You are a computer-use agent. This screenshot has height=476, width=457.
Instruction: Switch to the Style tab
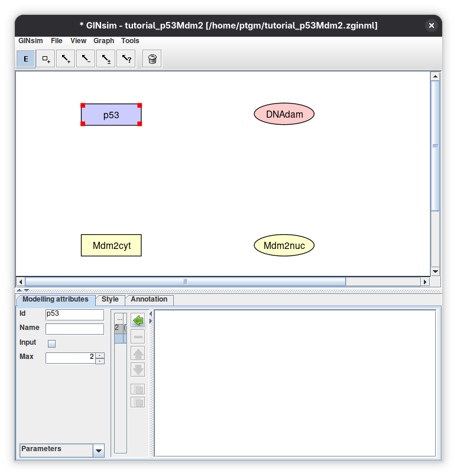(x=110, y=299)
